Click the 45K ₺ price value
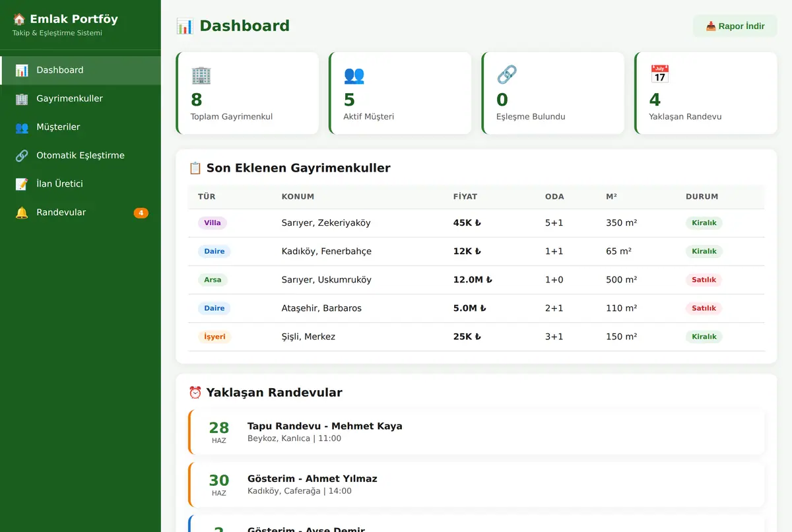The width and height of the screenshot is (792, 532). click(x=467, y=223)
